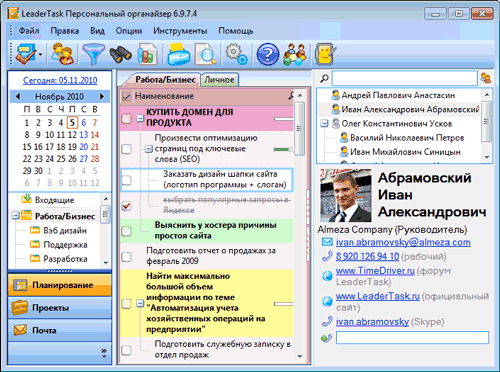Check the Найти максимально большой объем task
The image size is (500, 372).
pyautogui.click(x=126, y=303)
